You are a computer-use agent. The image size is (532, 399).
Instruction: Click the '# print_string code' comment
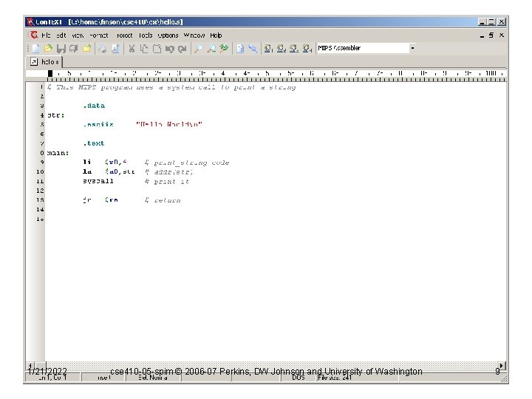187,163
